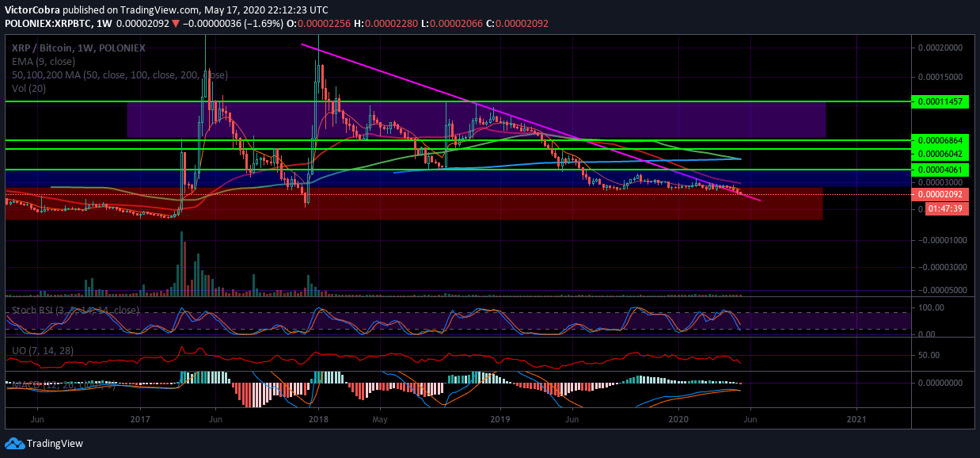Click the red current price label 0.00002092

[x=940, y=195]
